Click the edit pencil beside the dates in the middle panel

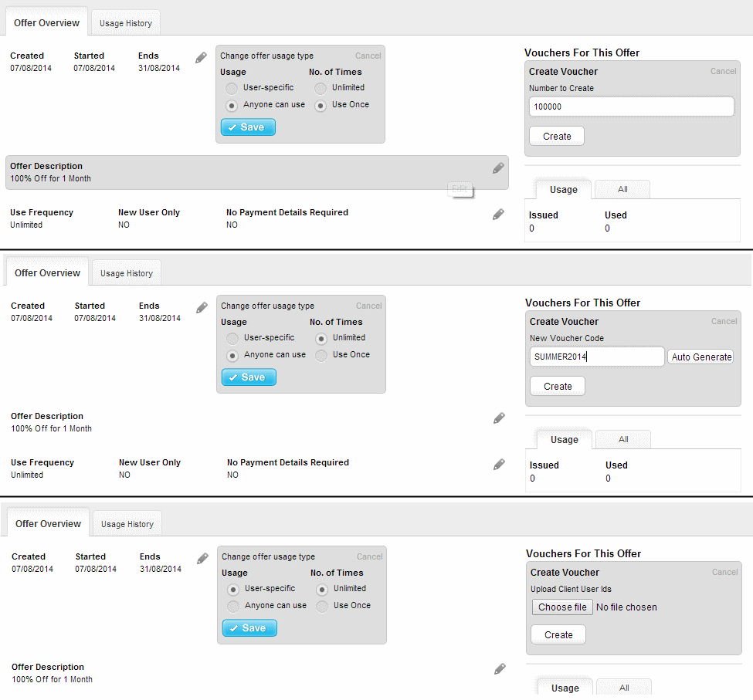[x=202, y=308]
